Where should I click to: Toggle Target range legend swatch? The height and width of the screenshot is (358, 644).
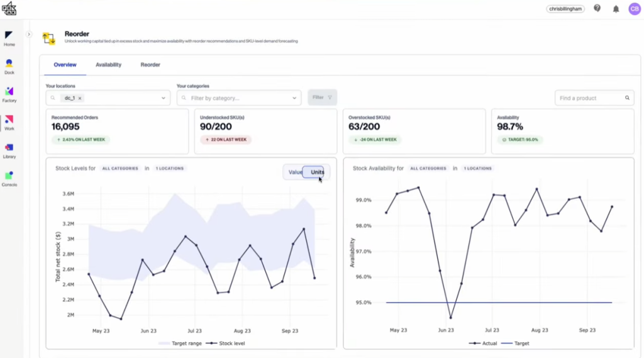164,344
